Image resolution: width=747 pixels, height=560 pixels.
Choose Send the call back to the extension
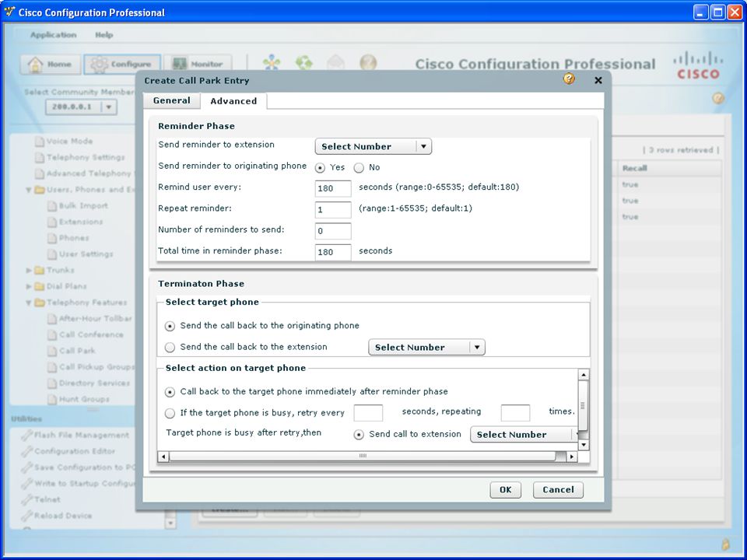point(170,348)
